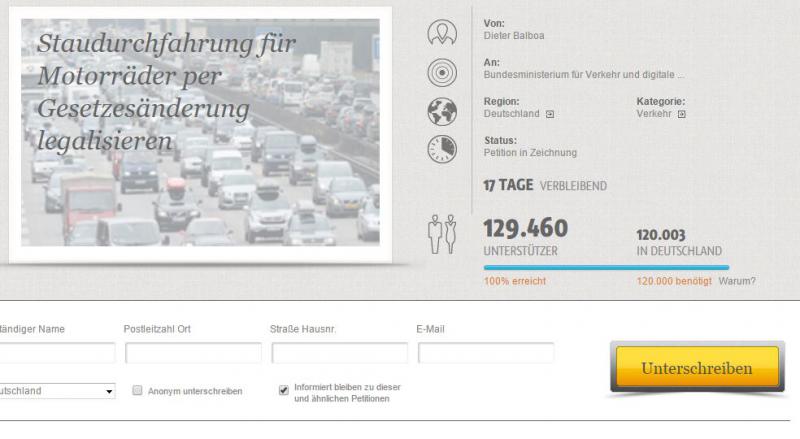Click the petitioner location pin icon

tap(442, 32)
